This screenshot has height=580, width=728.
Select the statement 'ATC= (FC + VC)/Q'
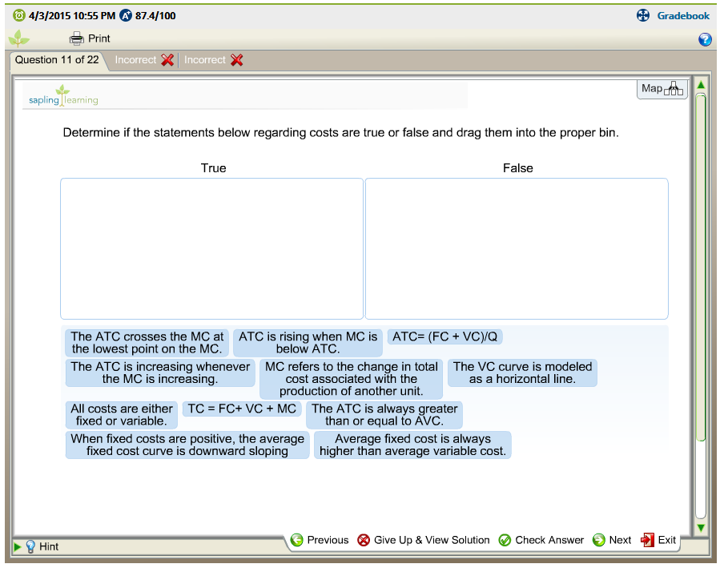pyautogui.click(x=445, y=336)
